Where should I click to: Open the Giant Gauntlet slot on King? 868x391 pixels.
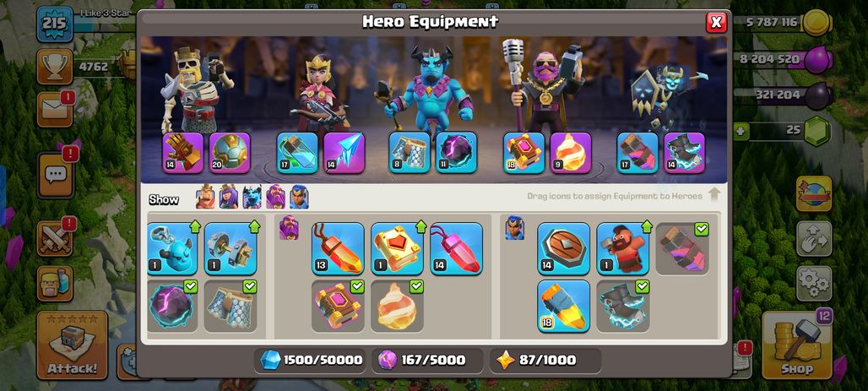pyautogui.click(x=183, y=153)
